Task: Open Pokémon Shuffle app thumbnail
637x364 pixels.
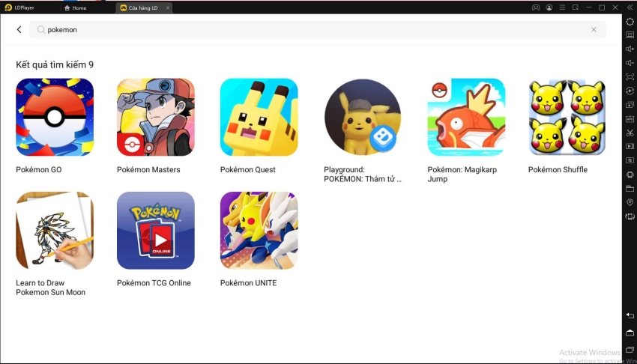Action: click(567, 117)
